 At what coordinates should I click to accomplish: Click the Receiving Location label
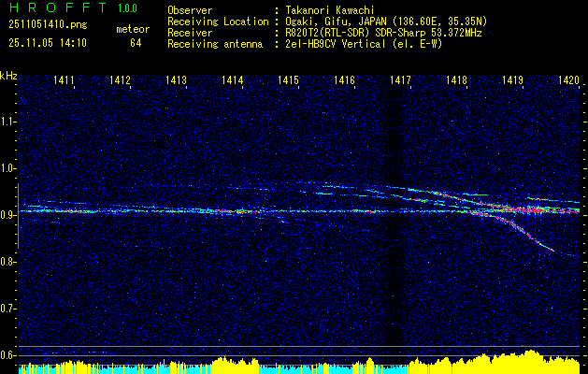[x=218, y=22]
